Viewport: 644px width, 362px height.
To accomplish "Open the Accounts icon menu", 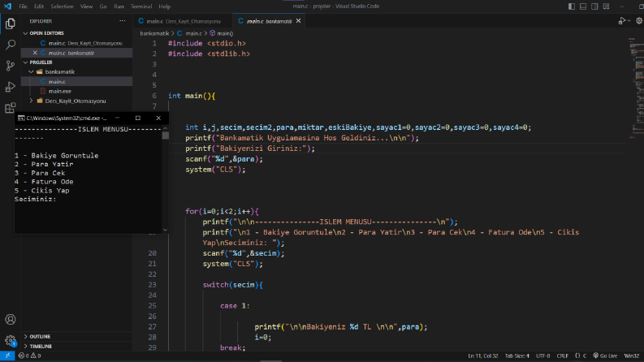I will click(x=11, y=319).
